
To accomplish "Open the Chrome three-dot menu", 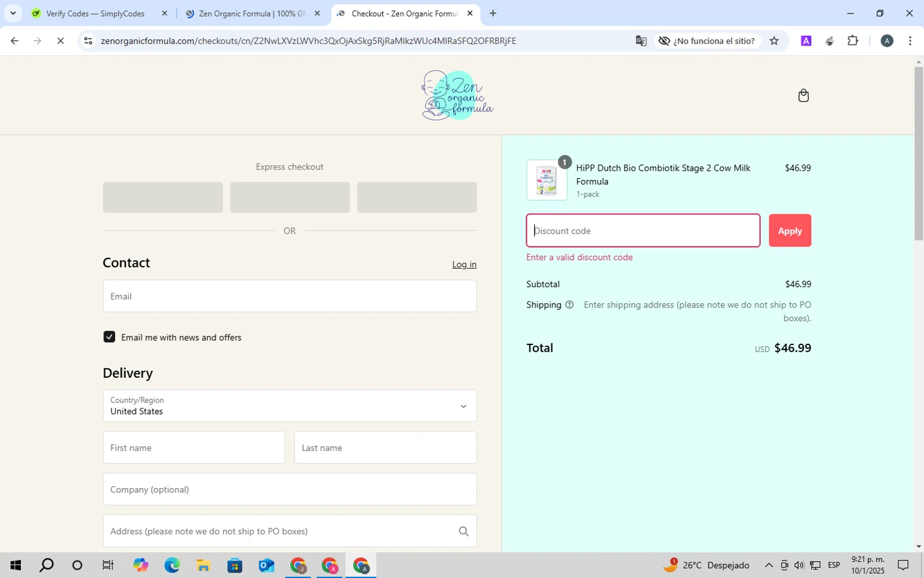I will (x=910, y=41).
